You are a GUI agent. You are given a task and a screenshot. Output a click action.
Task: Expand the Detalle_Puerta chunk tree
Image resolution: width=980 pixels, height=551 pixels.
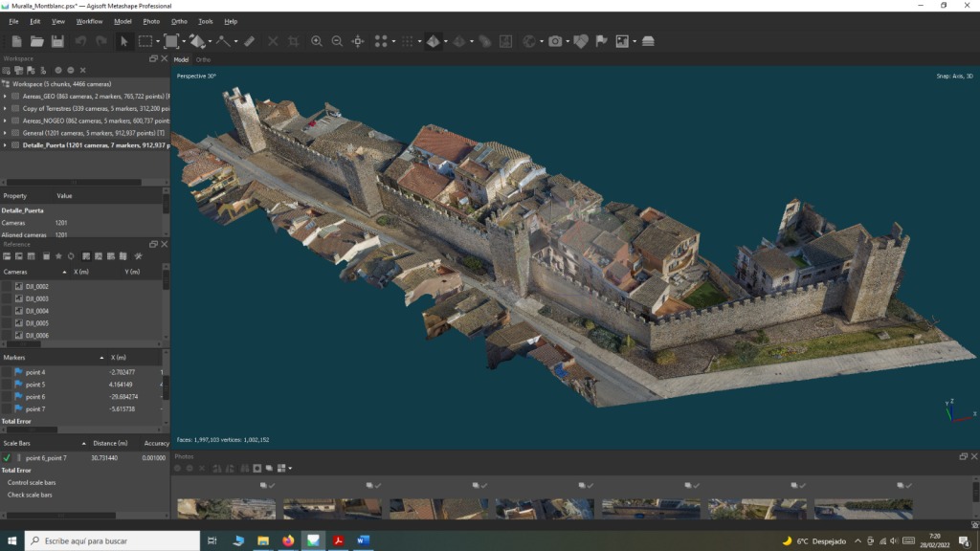point(5,145)
